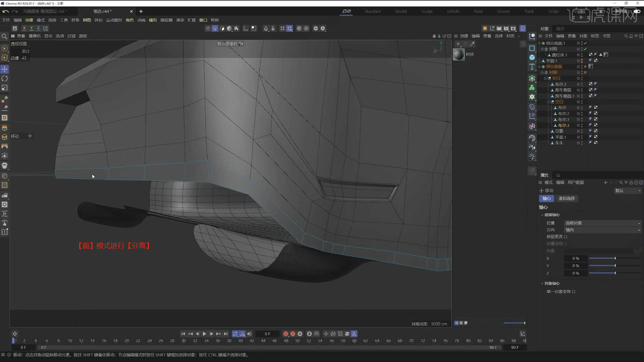The image size is (644, 362).
Task: Click the Camera icon in right palette
Action: [532, 147]
